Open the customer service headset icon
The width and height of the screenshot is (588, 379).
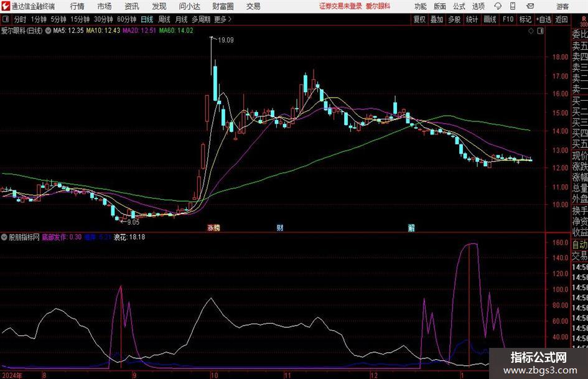click(498, 6)
